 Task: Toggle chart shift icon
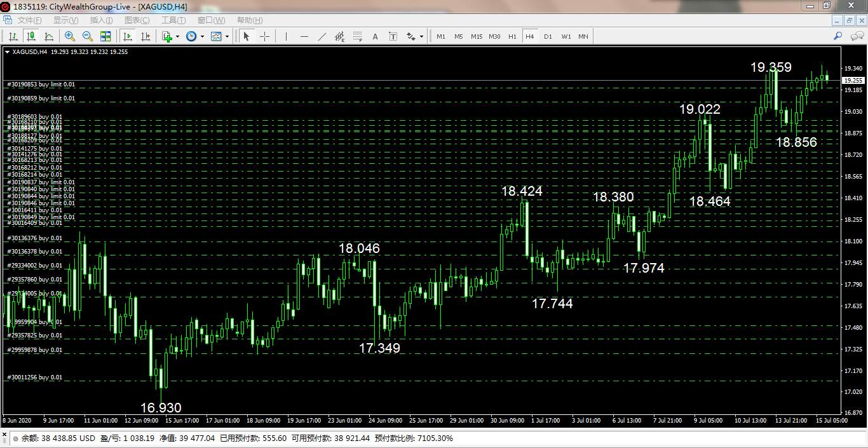pyautogui.click(x=146, y=36)
